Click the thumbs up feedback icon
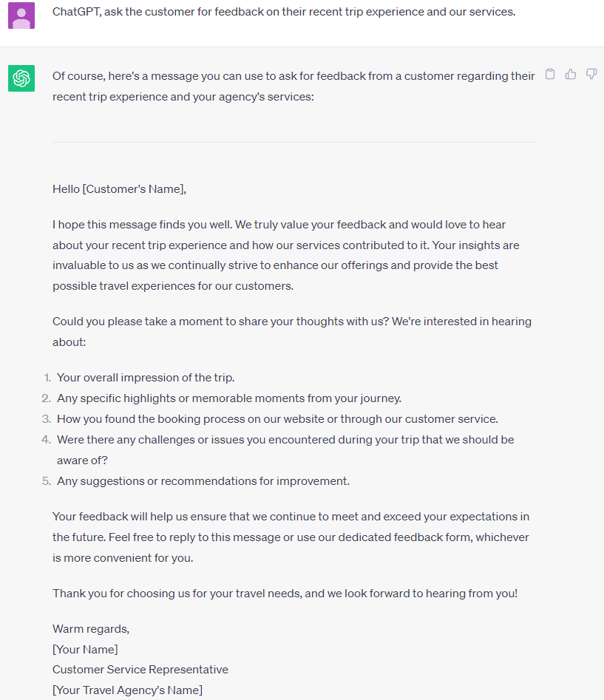604x700 pixels. (570, 74)
